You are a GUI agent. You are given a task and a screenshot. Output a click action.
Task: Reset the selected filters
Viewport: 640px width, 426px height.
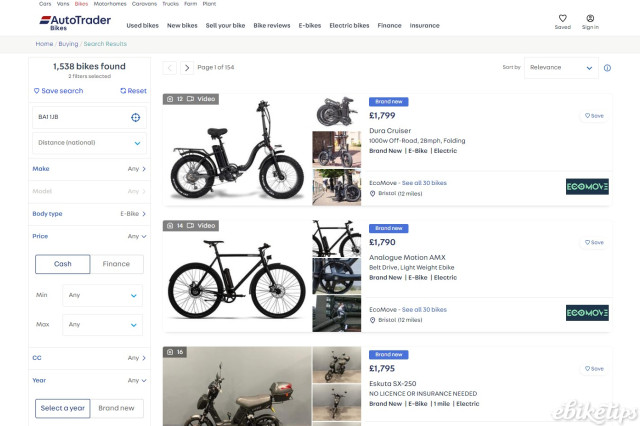tap(133, 91)
